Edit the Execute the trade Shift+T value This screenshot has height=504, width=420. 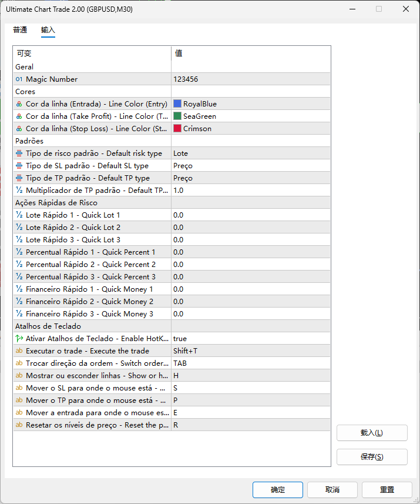click(x=250, y=351)
